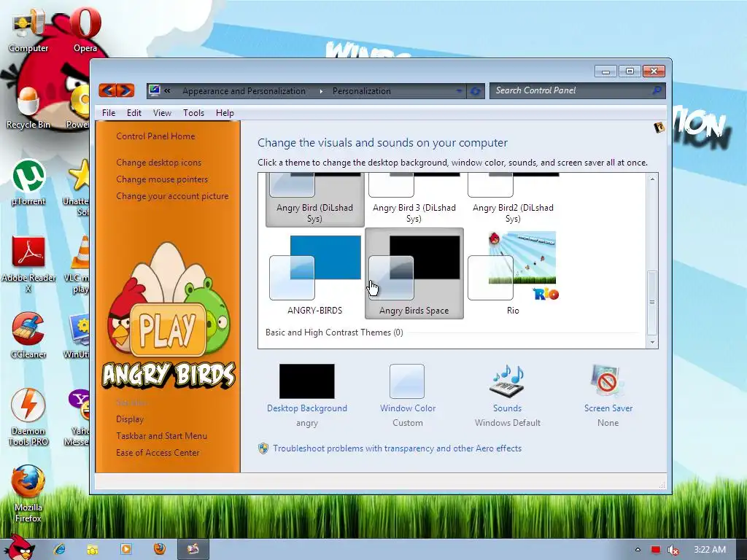Open the Tools menu
Viewport: 747px width, 560px height.
coord(193,113)
